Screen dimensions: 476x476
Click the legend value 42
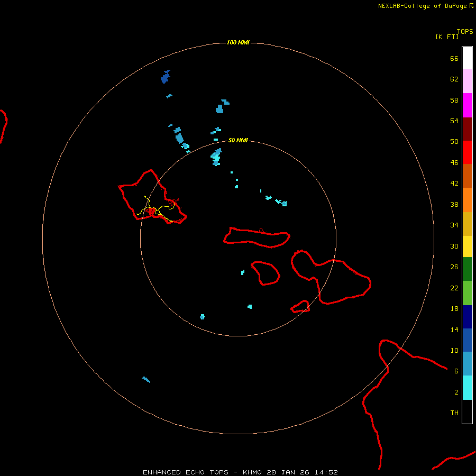[x=454, y=184]
